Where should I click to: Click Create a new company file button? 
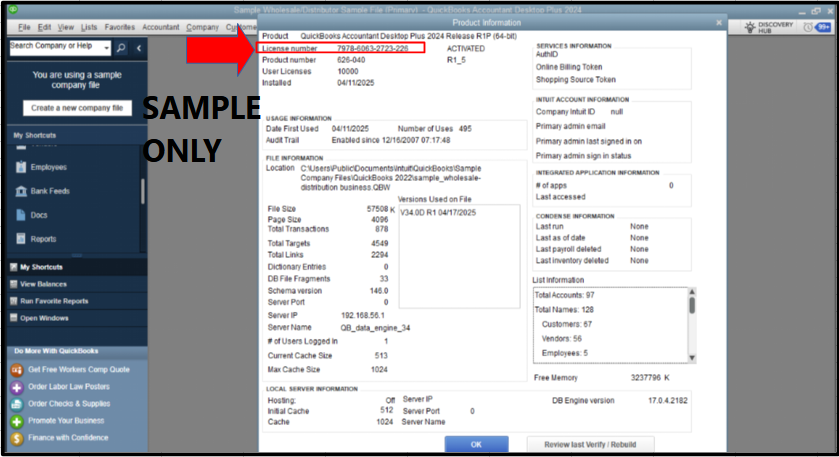(x=77, y=108)
